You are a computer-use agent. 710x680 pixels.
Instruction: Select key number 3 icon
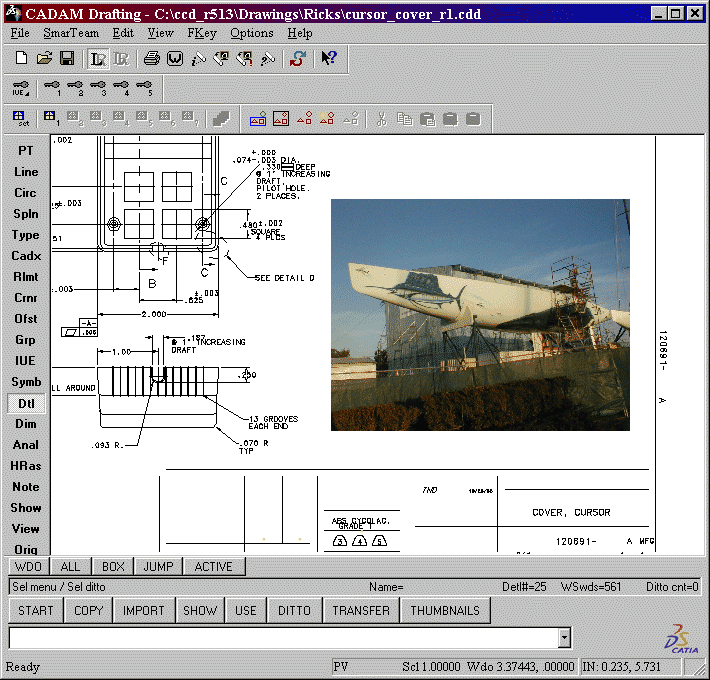(x=98, y=88)
